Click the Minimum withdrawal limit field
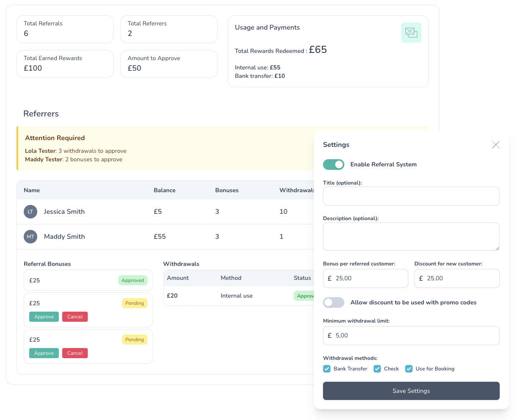518x420 pixels. (411, 335)
